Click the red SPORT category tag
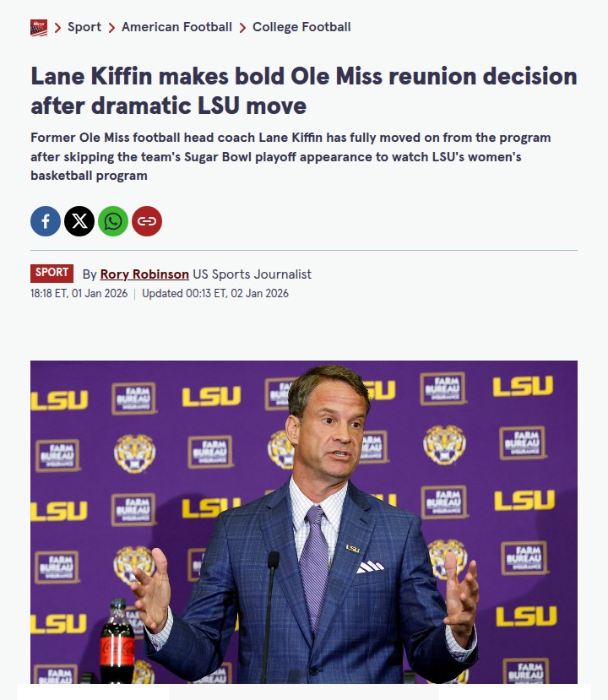This screenshot has height=700, width=608. tap(52, 273)
